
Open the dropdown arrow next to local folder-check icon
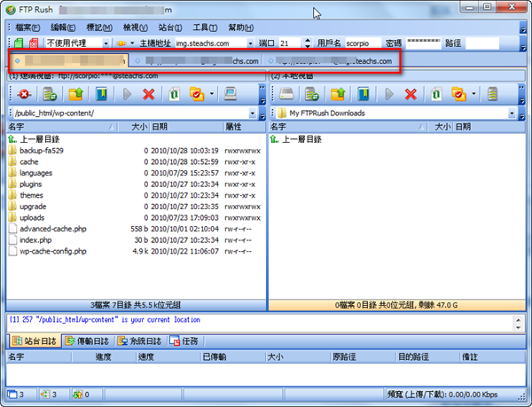point(474,94)
